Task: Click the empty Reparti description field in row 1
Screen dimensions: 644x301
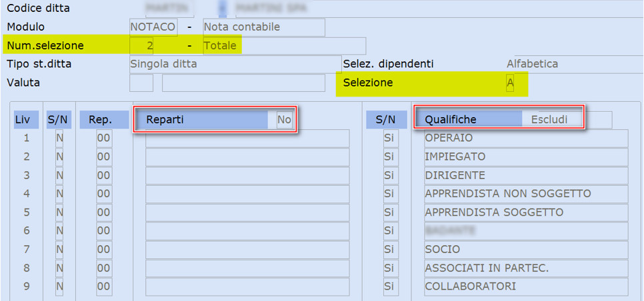Action: pyautogui.click(x=247, y=139)
